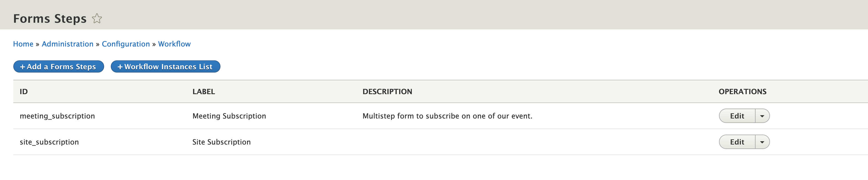Click the Label column header

point(204,92)
